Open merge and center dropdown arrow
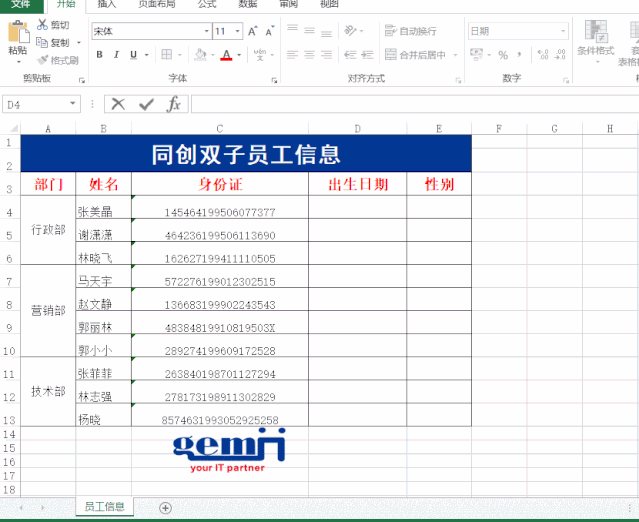The width and height of the screenshot is (639, 522). click(x=455, y=55)
